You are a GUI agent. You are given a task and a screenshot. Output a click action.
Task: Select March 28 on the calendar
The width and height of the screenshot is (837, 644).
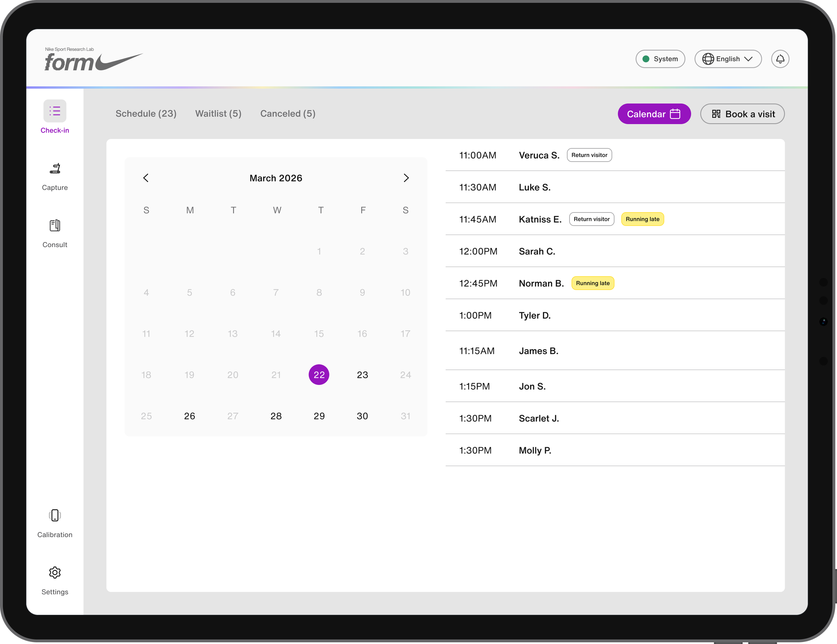coord(276,416)
